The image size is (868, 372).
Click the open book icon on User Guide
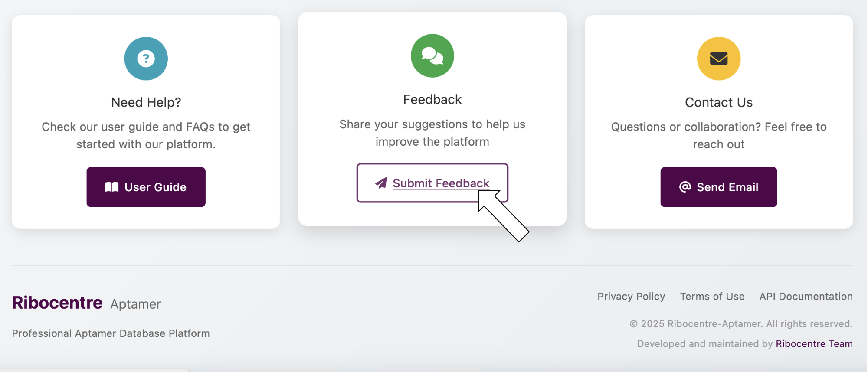[112, 187]
